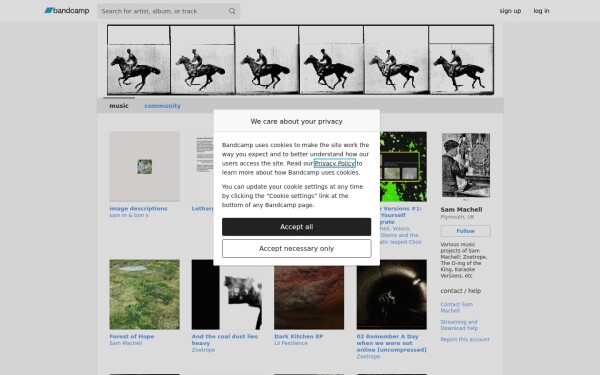Open the log in link
This screenshot has width=600, height=375.
(x=541, y=11)
